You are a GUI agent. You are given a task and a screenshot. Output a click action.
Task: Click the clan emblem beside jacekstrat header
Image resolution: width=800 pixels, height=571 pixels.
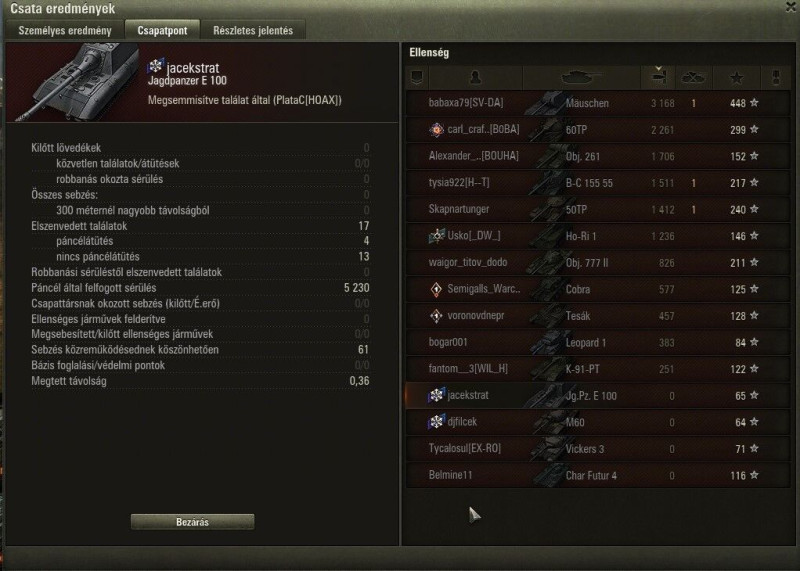point(156,66)
